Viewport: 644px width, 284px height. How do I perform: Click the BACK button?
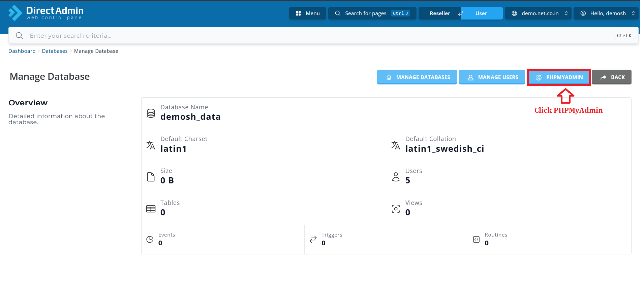pos(612,77)
